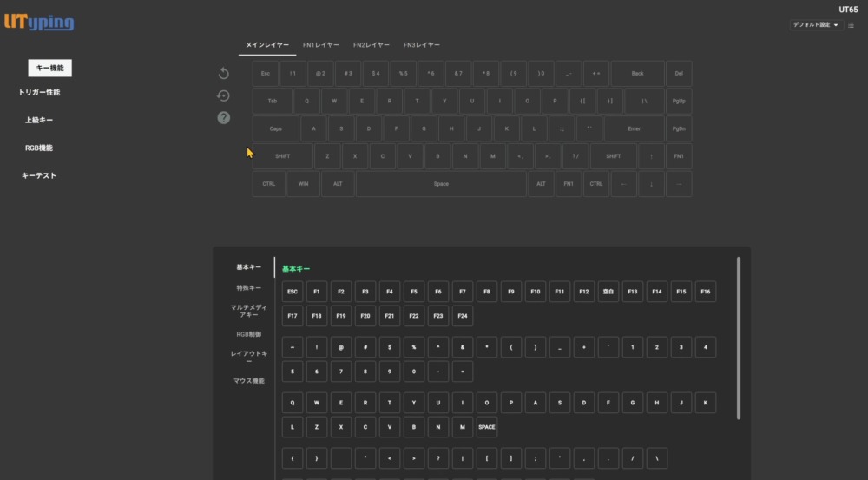This screenshot has width=868, height=480.
Task: Click the reset-to-default restore icon
Action: [224, 95]
